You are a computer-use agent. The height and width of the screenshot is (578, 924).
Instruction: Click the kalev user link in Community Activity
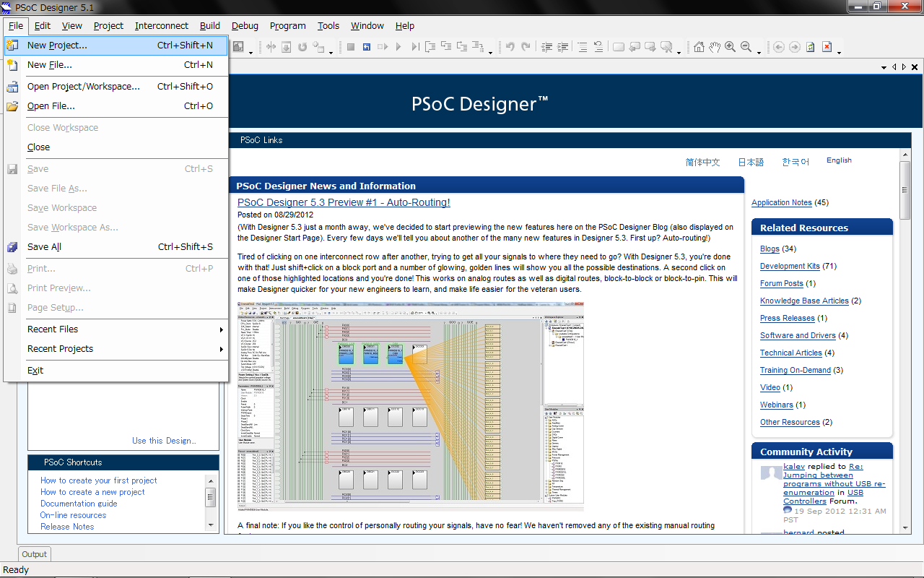(x=794, y=467)
